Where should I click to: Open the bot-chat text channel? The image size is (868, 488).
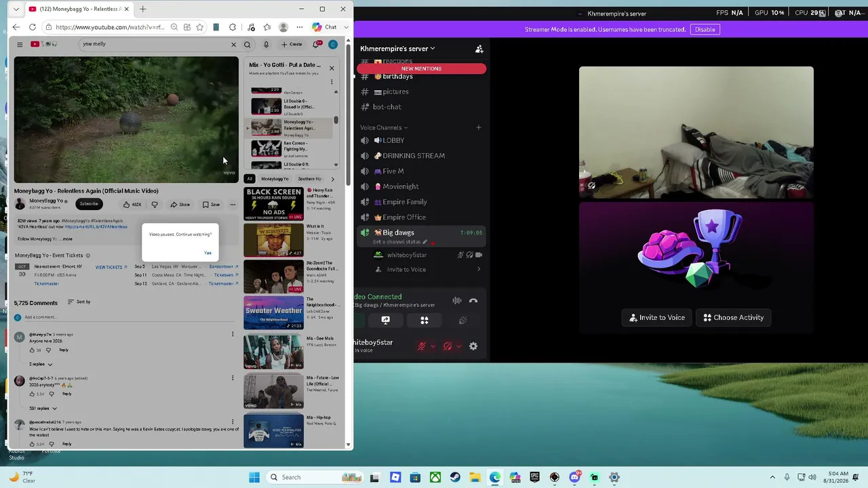coord(387,107)
